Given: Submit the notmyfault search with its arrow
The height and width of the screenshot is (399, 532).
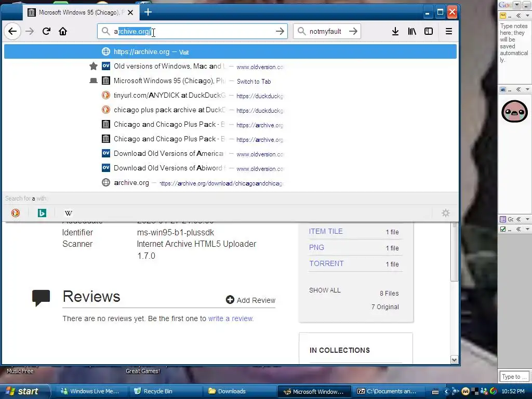Looking at the screenshot, I should click(353, 31).
